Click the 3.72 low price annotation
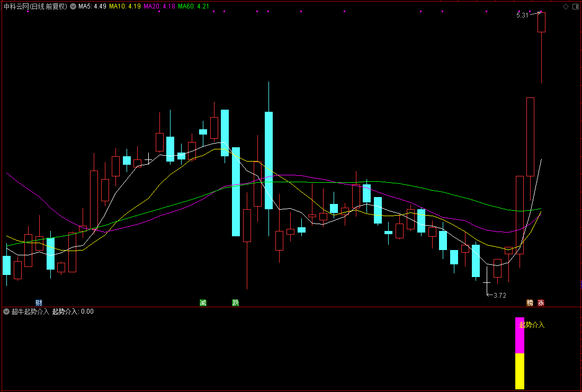 [x=500, y=296]
